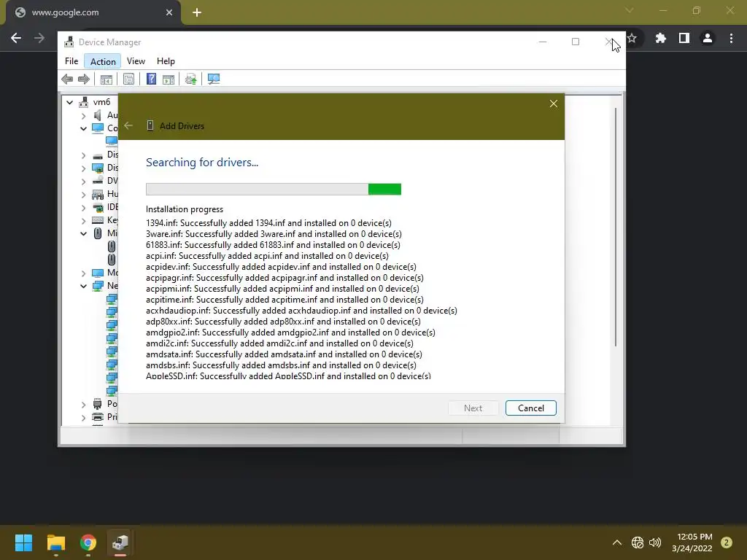Open the volume speaker tray icon

point(656,542)
